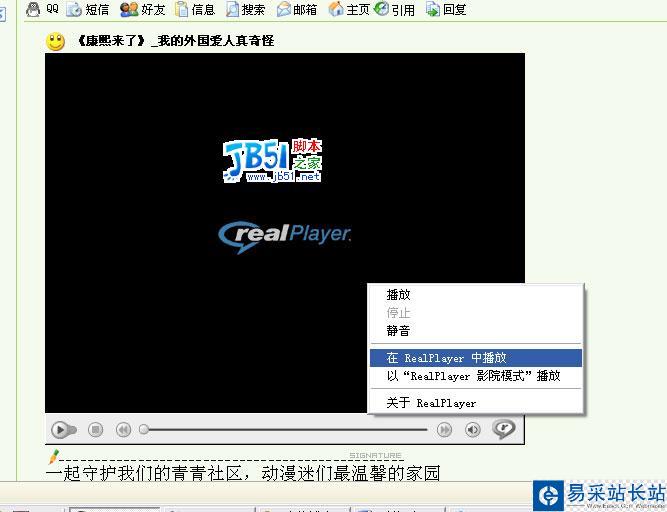Image resolution: width=667 pixels, height=512 pixels.
Task: Click the RealPlayer logo button on the control bar
Action: coord(504,429)
